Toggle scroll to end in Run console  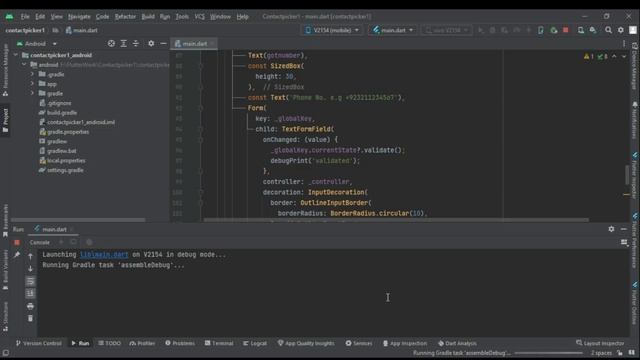point(30,293)
